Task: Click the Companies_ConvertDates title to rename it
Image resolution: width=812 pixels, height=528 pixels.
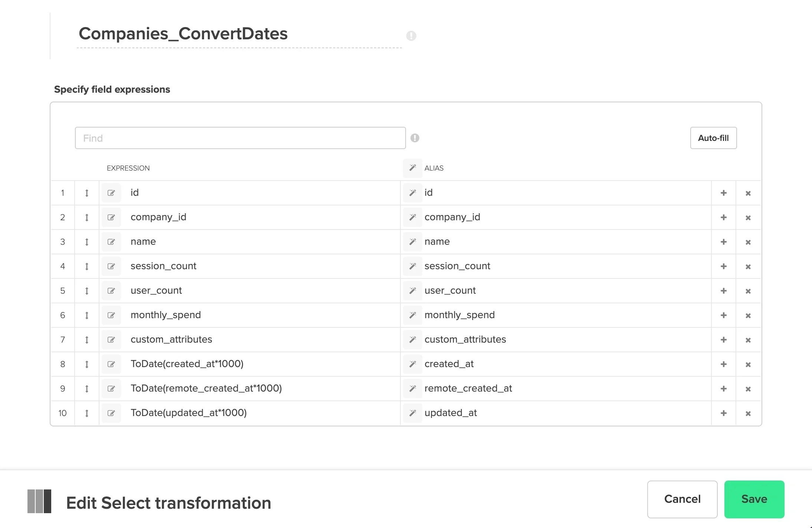Action: point(183,34)
